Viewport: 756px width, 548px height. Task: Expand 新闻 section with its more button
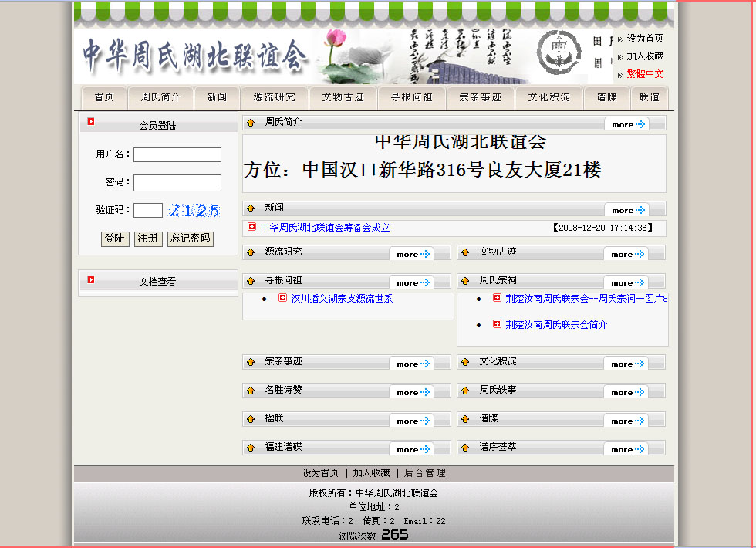(x=628, y=210)
